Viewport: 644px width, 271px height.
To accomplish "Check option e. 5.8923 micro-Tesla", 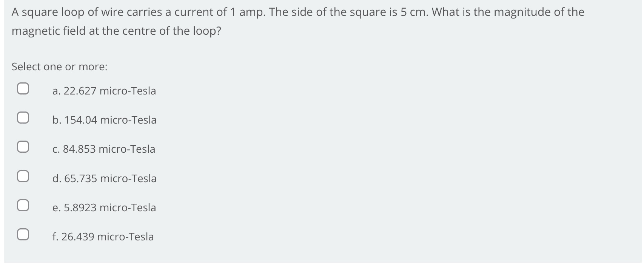I will pyautogui.click(x=23, y=204).
